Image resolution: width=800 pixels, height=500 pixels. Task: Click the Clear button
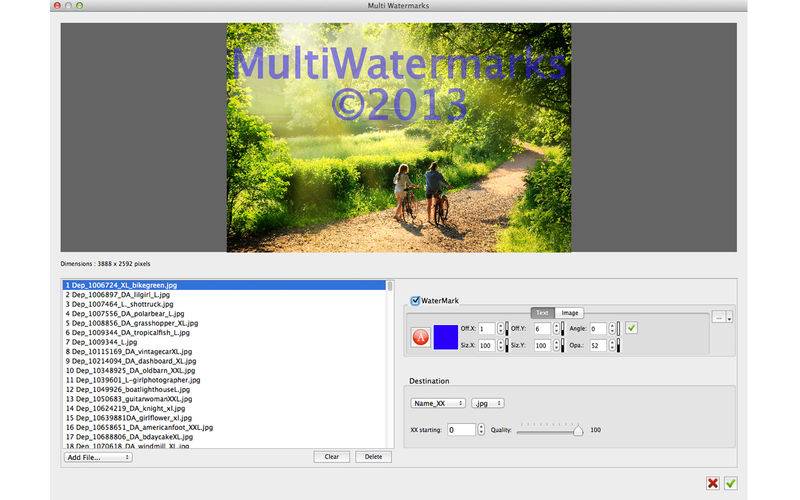332,457
